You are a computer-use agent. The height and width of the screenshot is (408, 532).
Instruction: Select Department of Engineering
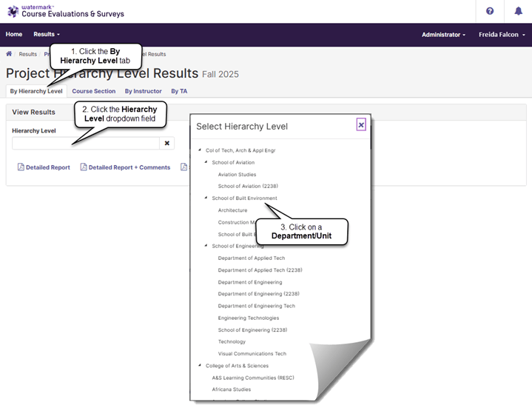[x=250, y=282]
